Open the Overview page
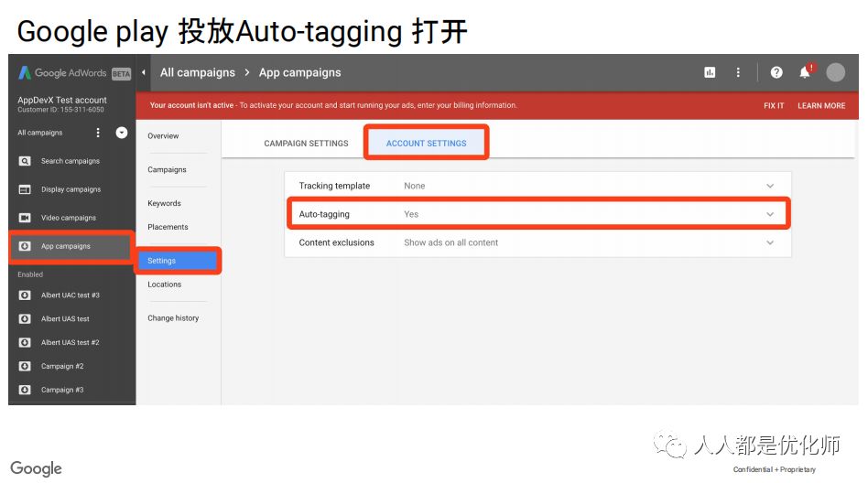Viewport: 868px width, 483px height. pyautogui.click(x=163, y=136)
